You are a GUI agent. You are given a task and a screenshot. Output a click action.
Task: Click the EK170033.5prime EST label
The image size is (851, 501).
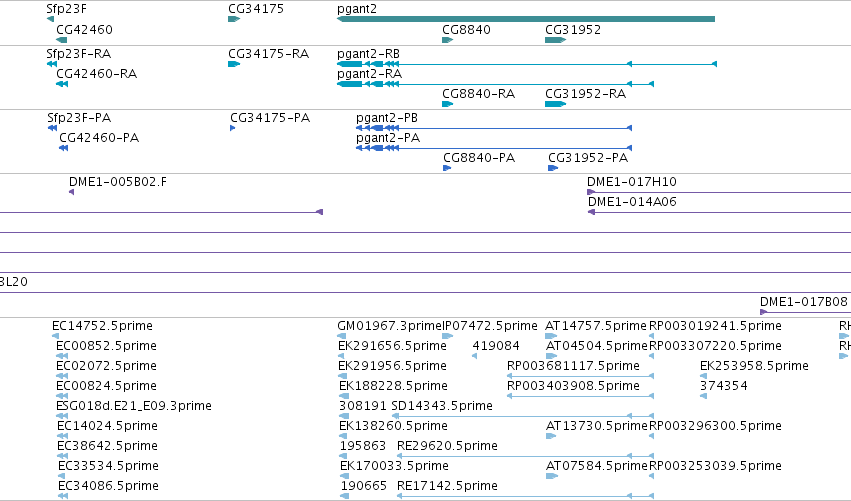(x=395, y=466)
